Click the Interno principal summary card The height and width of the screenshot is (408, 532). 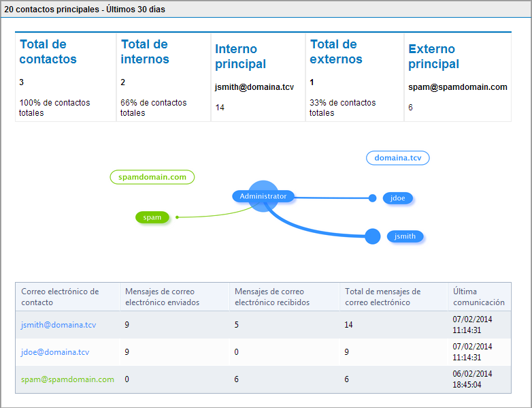(x=258, y=77)
